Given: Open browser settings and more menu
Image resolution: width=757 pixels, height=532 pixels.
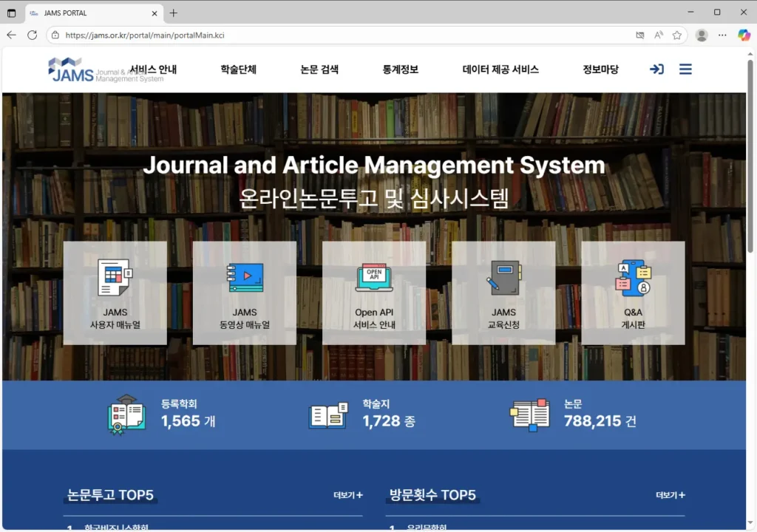Looking at the screenshot, I should pyautogui.click(x=722, y=35).
